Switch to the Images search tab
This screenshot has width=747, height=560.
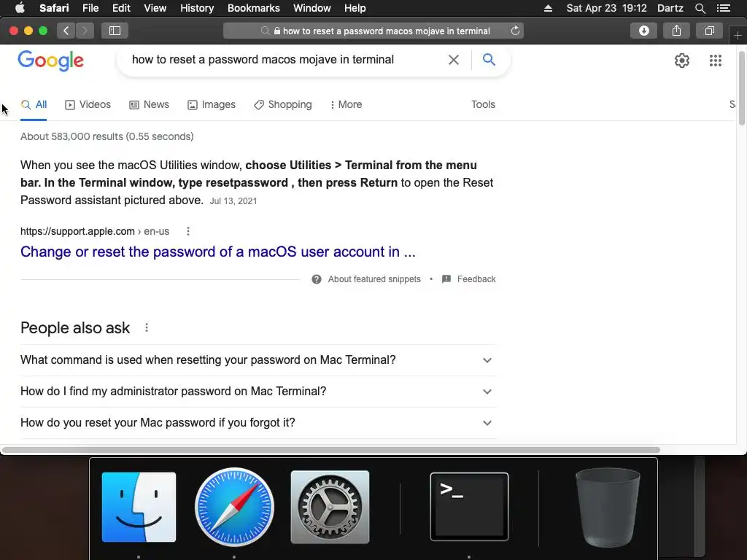tap(212, 105)
